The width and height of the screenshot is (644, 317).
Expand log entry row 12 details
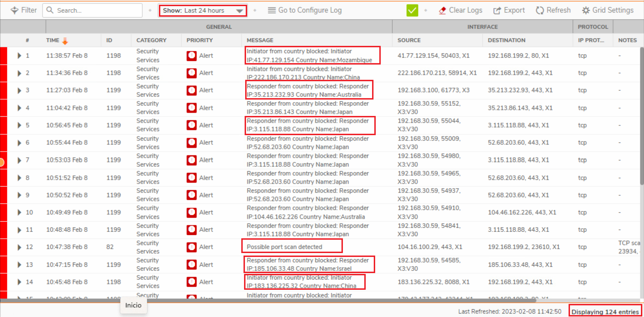pos(19,247)
